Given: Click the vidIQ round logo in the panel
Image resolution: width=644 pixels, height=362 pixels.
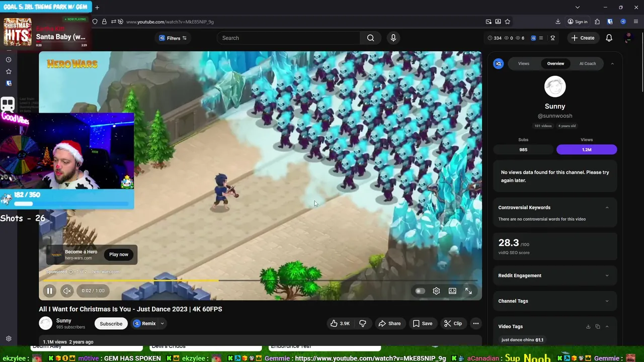Looking at the screenshot, I should tap(498, 64).
